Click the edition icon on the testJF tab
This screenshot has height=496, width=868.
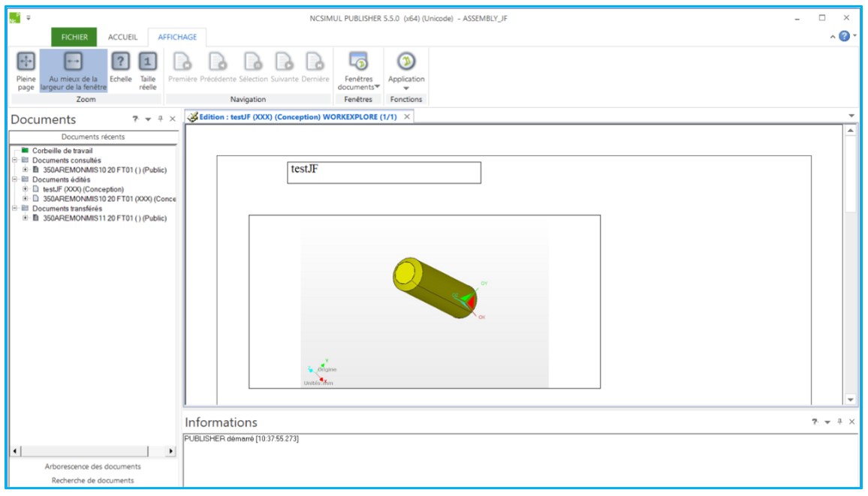pos(192,116)
